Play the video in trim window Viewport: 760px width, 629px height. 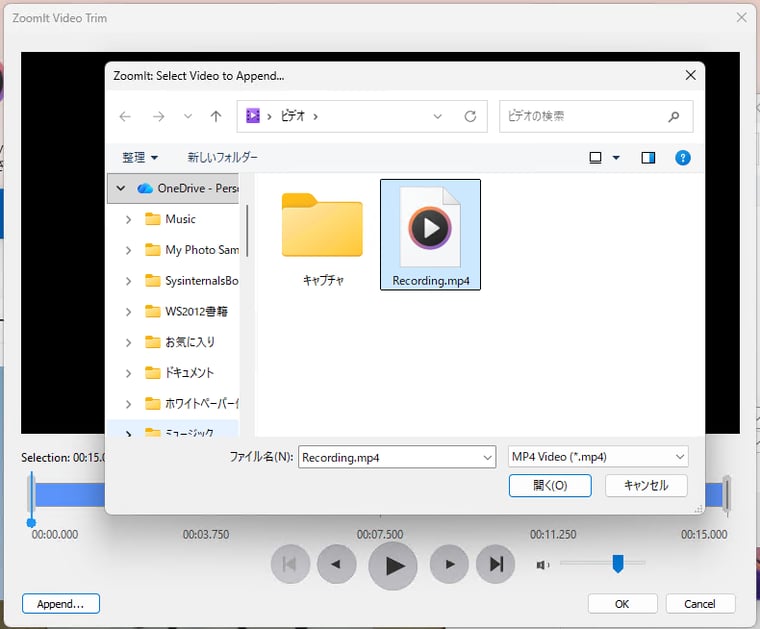[x=393, y=566]
